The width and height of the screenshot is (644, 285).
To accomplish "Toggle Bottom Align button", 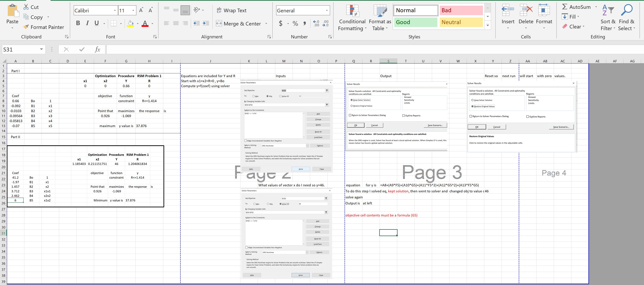I will [x=185, y=10].
